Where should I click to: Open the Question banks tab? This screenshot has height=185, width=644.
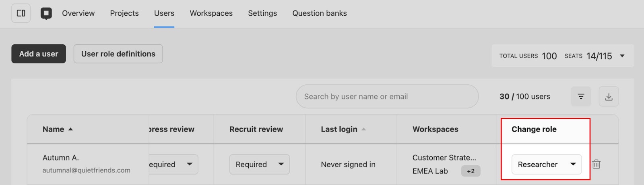coord(320,13)
